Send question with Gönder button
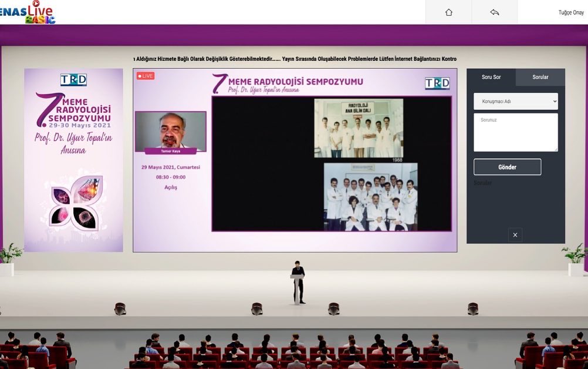This screenshot has height=369, width=588. coord(508,167)
